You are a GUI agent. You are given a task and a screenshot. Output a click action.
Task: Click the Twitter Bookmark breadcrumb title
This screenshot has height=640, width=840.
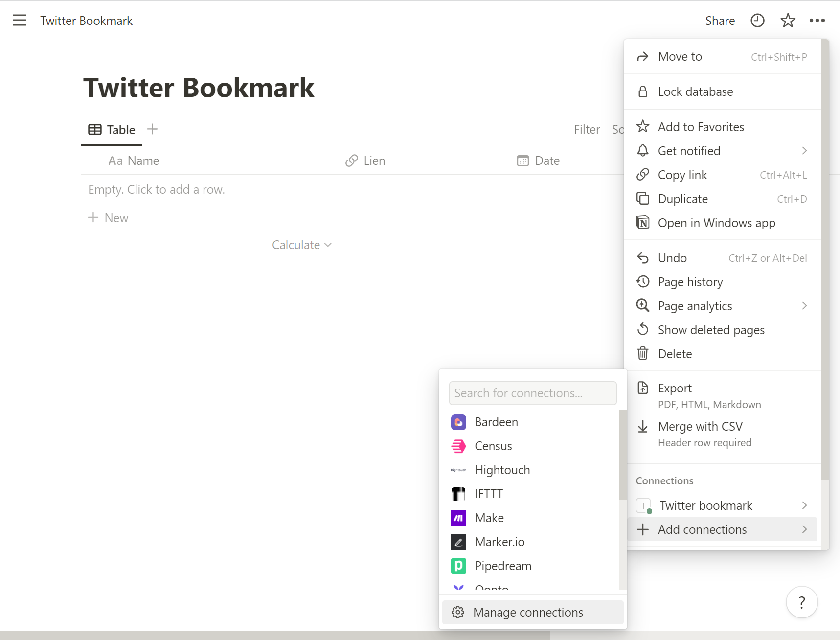pyautogui.click(x=86, y=21)
